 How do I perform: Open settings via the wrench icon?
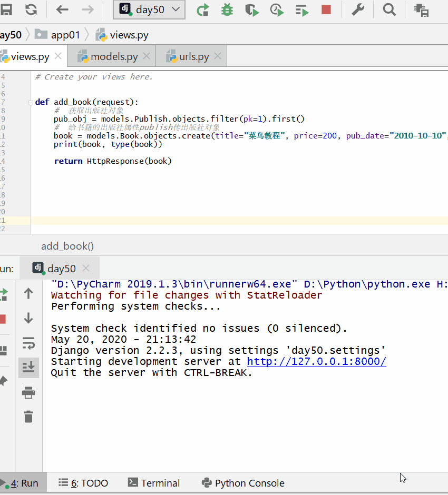pos(358,9)
